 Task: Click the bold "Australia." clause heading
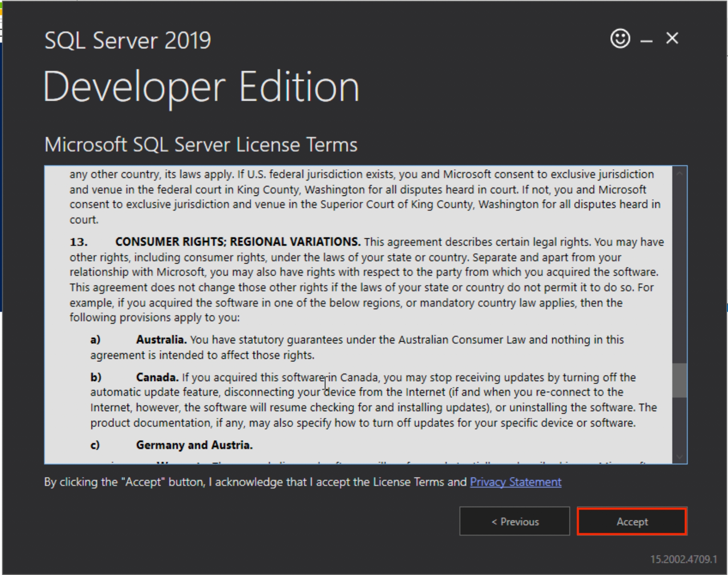pyautogui.click(x=161, y=340)
